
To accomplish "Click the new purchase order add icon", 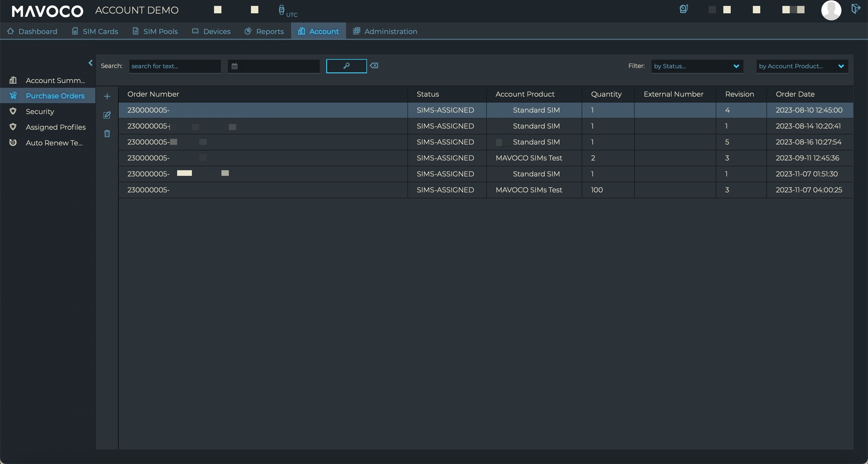I will [107, 97].
